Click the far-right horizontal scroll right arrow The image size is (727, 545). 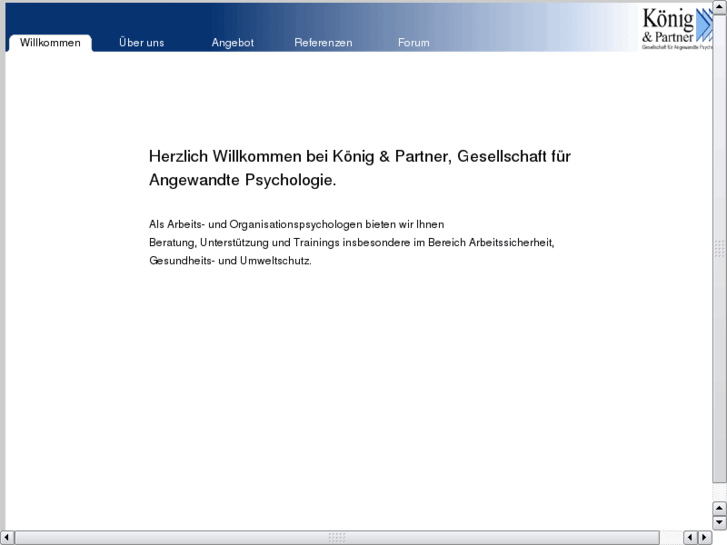point(704,538)
